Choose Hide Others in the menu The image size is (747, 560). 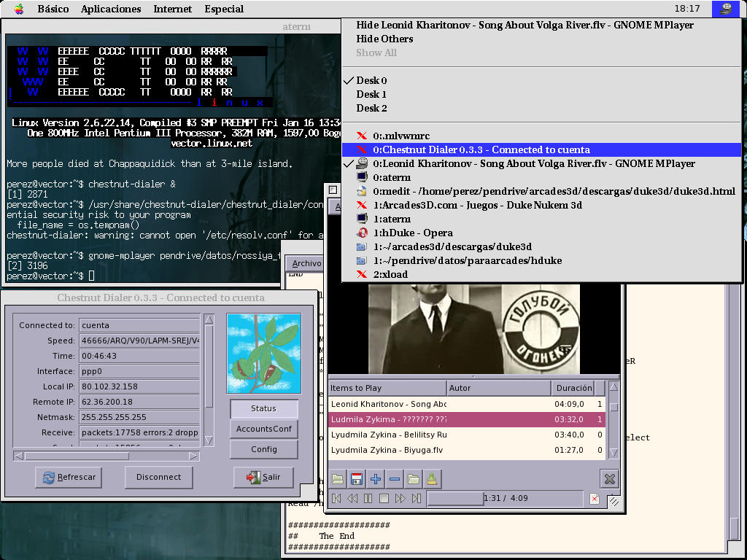541,39
